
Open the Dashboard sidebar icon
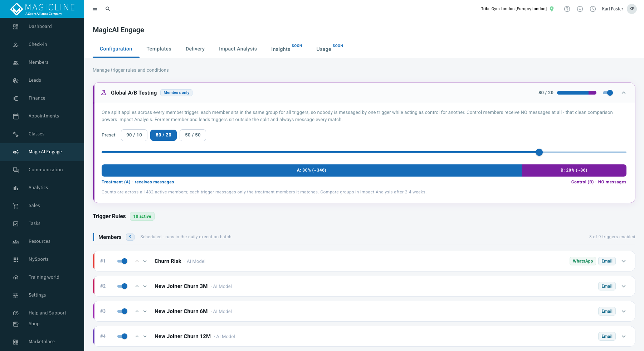tap(16, 27)
